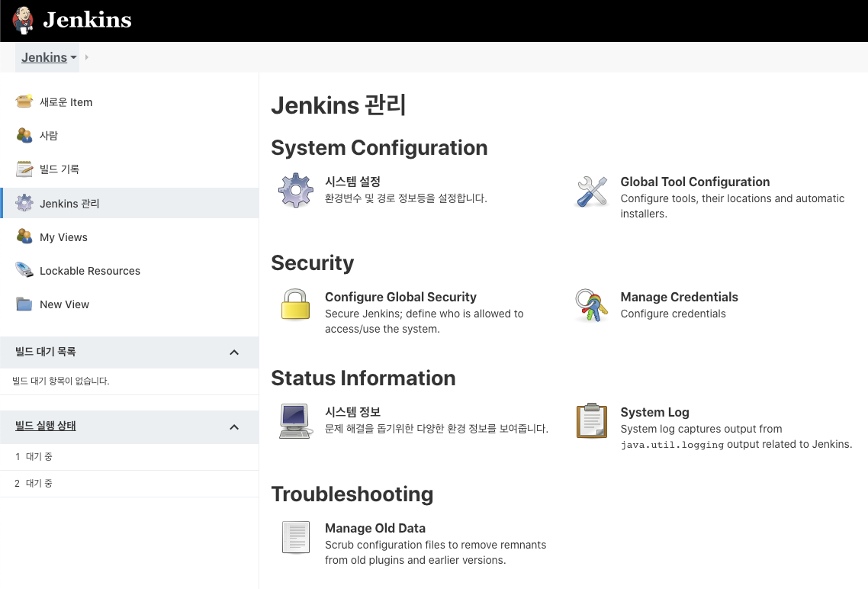The image size is (868, 589).
Task: Select executor 2 대기 중 row
Action: (x=130, y=483)
